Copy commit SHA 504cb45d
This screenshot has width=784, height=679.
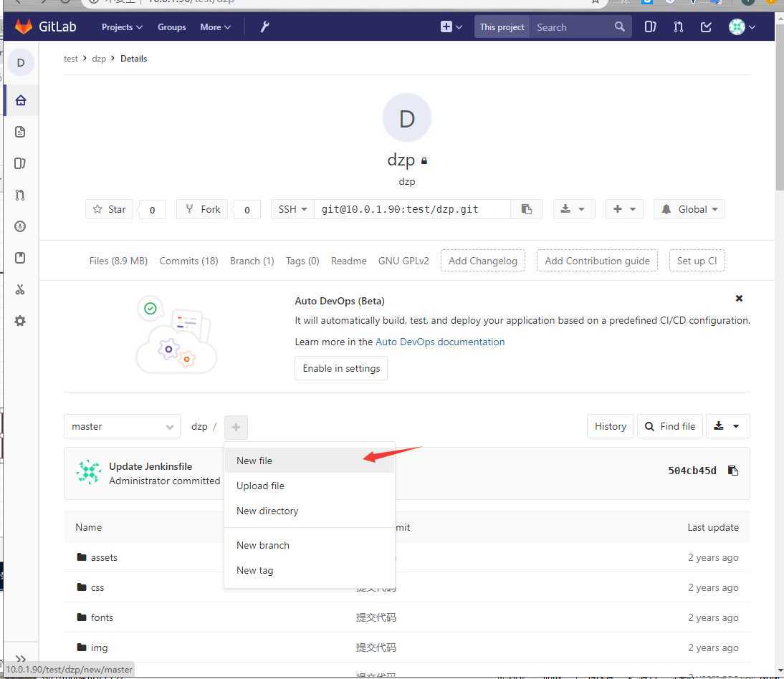(x=732, y=471)
